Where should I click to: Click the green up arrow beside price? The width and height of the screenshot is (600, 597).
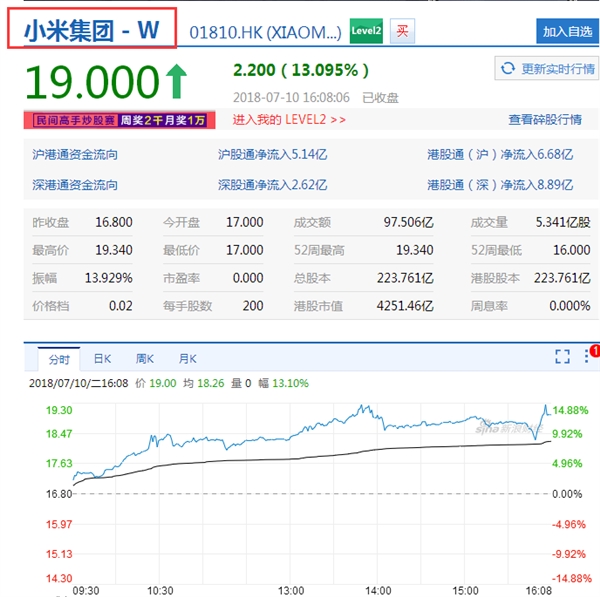pyautogui.click(x=176, y=80)
